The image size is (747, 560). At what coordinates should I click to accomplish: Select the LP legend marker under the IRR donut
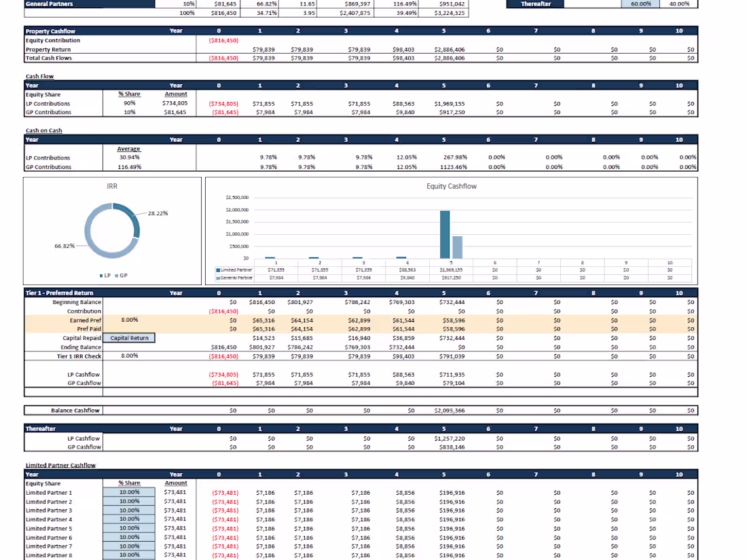pos(100,275)
